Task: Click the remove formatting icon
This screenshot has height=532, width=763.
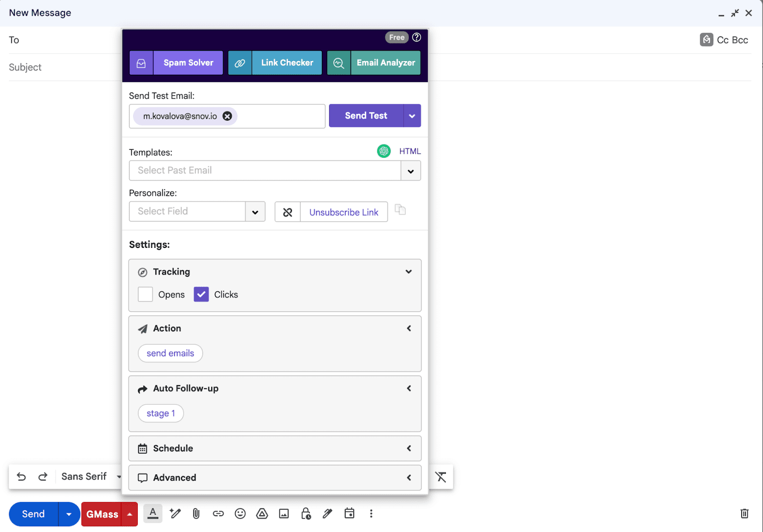Action: pyautogui.click(x=441, y=477)
